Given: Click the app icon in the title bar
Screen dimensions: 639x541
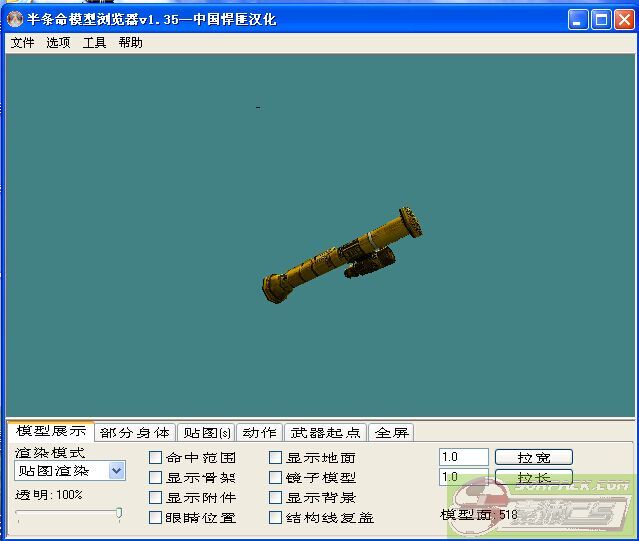Looking at the screenshot, I should (x=15, y=19).
